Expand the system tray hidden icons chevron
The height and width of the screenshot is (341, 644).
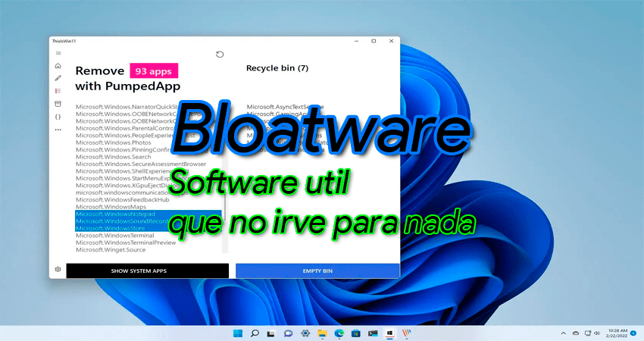(563, 333)
